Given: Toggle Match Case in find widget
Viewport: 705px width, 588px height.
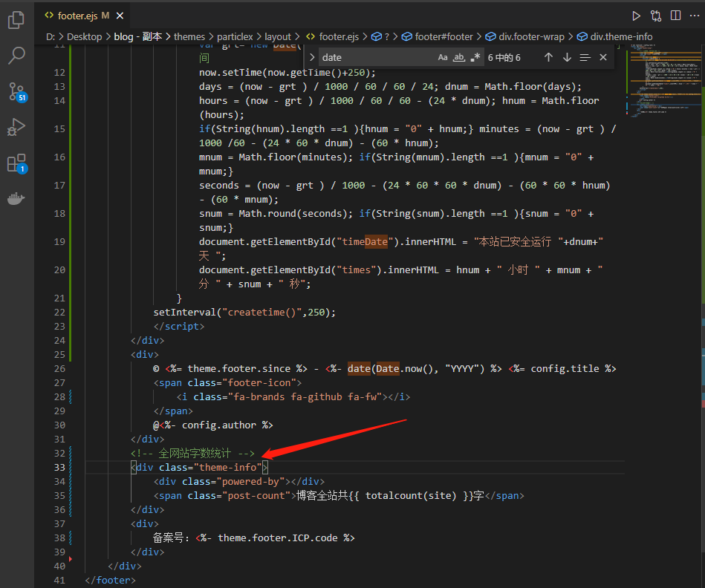Looking at the screenshot, I should pyautogui.click(x=443, y=57).
